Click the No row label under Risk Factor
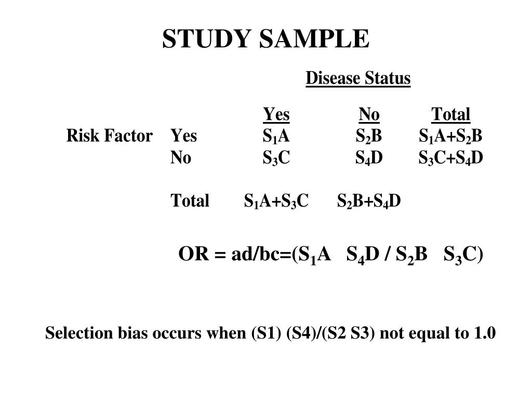This screenshot has width=532, height=399. (x=181, y=157)
